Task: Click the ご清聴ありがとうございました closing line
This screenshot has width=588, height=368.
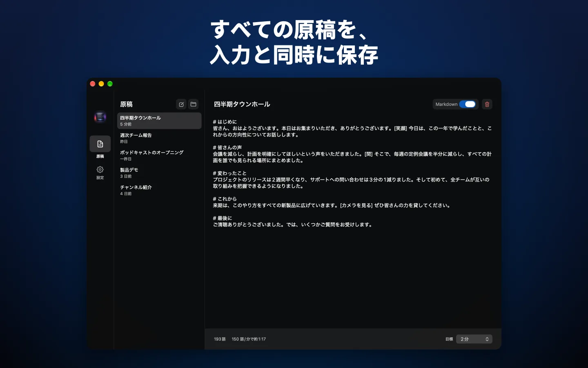Action: (293, 224)
